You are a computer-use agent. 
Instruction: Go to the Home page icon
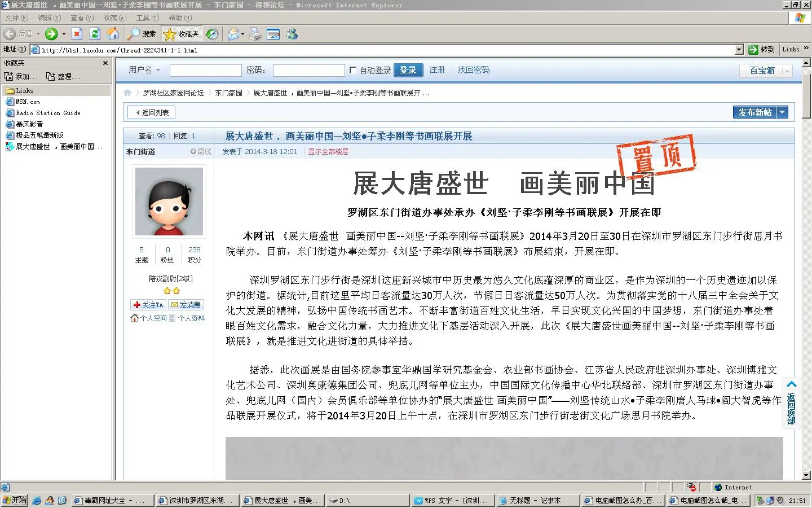point(113,34)
